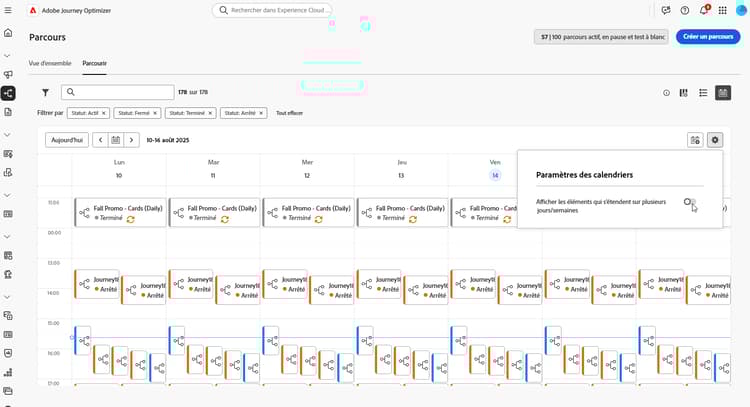The height and width of the screenshot is (407, 750).
Task: Open the feedback chat icon in header
Action: click(666, 10)
